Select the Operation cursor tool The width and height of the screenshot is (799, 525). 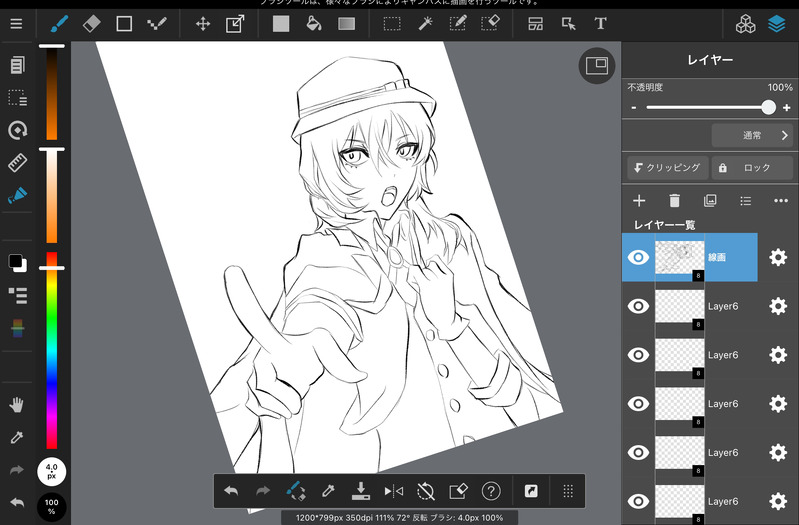click(x=568, y=23)
